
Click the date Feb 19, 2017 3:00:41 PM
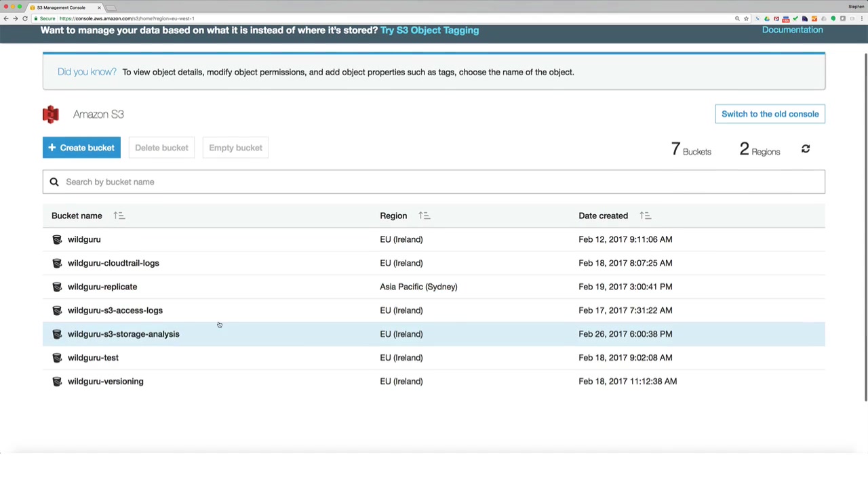click(625, 287)
